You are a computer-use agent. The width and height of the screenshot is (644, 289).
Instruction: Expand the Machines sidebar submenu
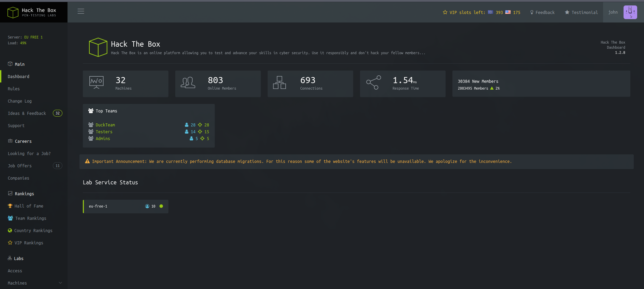(x=60, y=283)
